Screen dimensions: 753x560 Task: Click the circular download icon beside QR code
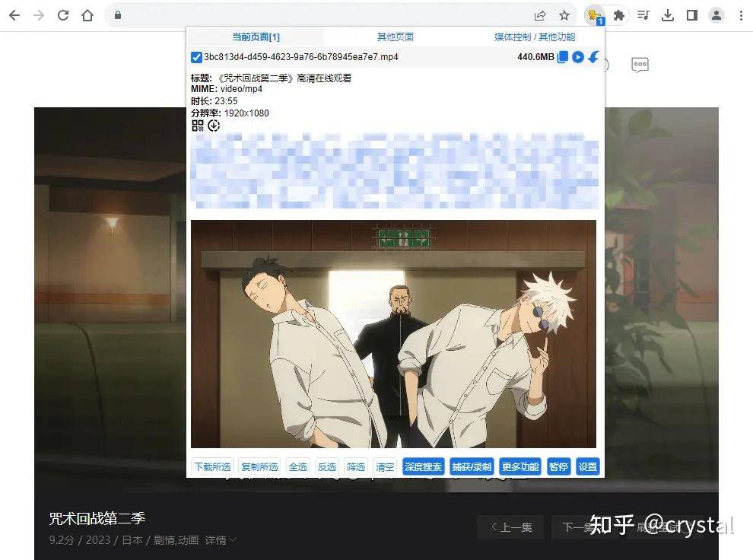coord(214,126)
